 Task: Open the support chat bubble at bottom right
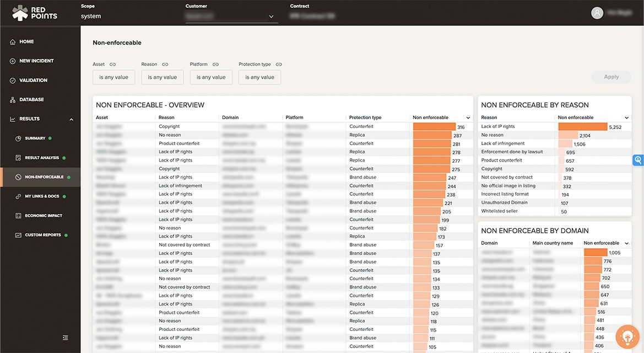pyautogui.click(x=627, y=336)
